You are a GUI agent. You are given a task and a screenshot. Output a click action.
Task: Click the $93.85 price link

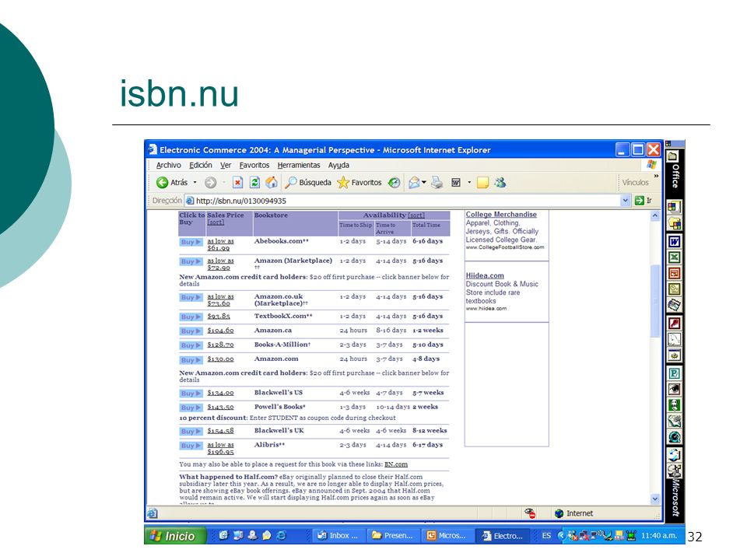[x=219, y=317]
